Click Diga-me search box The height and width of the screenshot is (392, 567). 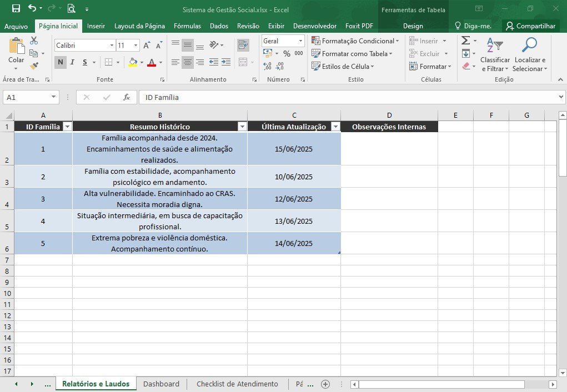point(473,26)
